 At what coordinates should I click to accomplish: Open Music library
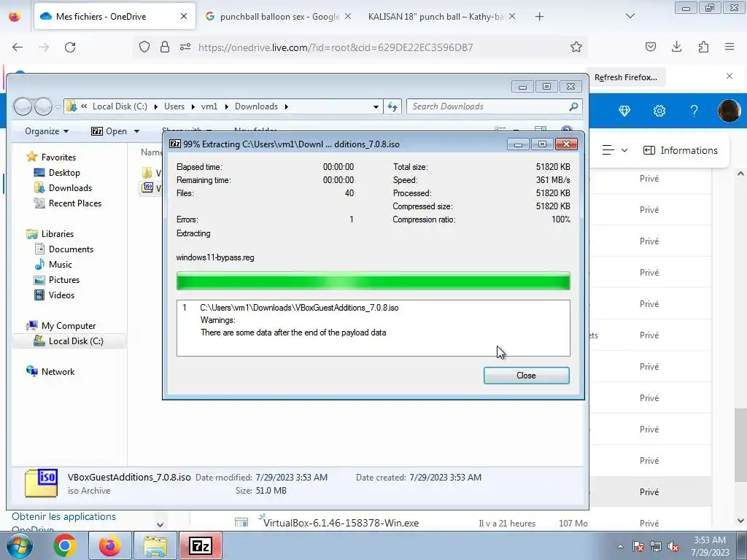60,264
